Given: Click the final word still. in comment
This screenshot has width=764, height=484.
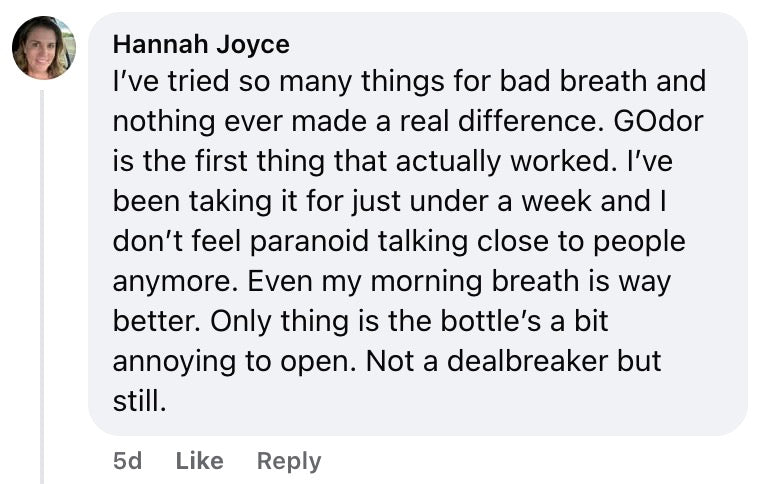Looking at the screenshot, I should pos(140,401).
